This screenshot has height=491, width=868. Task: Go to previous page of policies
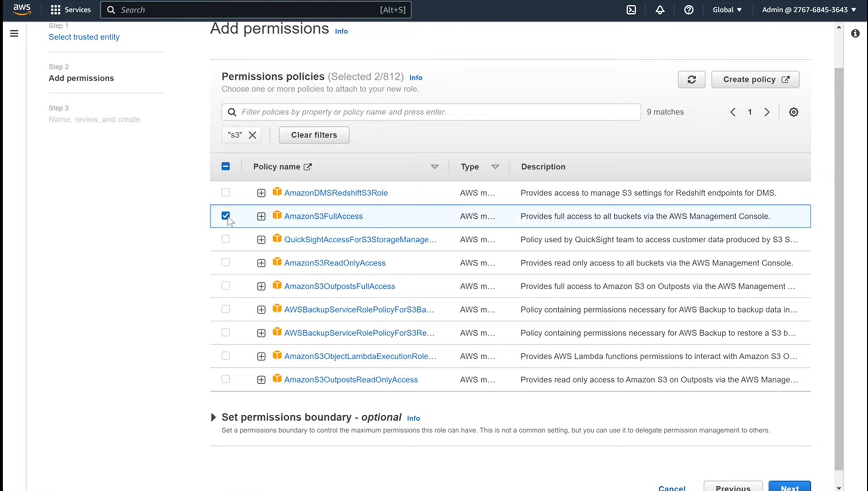tap(733, 112)
